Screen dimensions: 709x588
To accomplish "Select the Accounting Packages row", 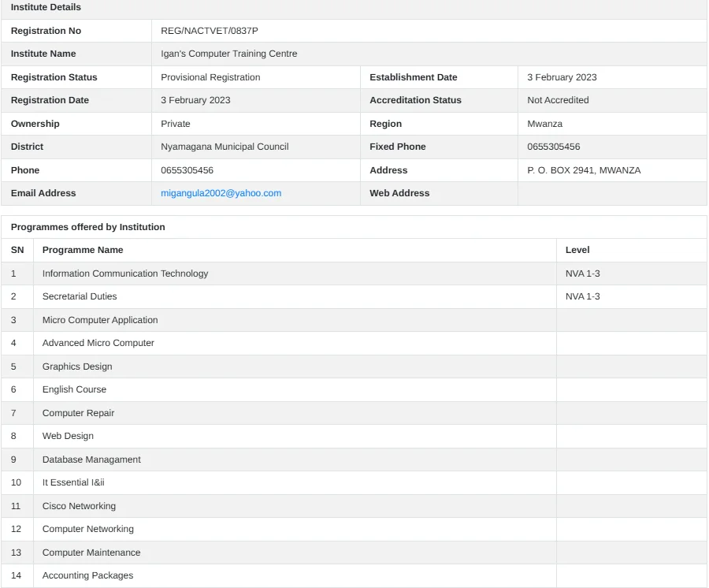I will coord(87,575).
